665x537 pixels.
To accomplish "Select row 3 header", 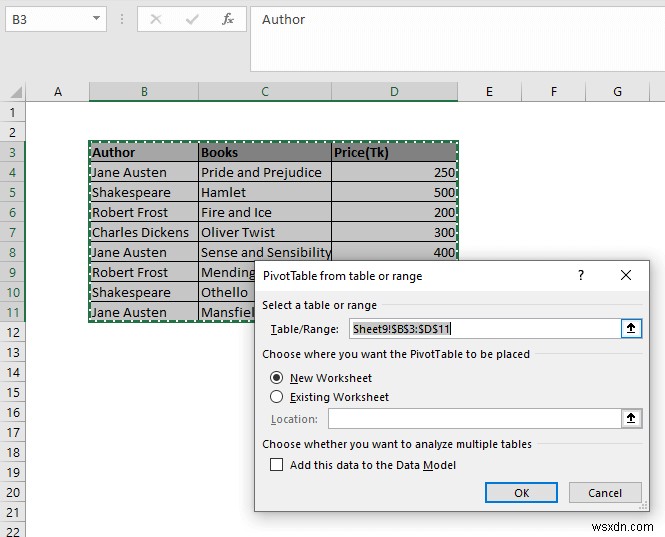I will tap(12, 152).
